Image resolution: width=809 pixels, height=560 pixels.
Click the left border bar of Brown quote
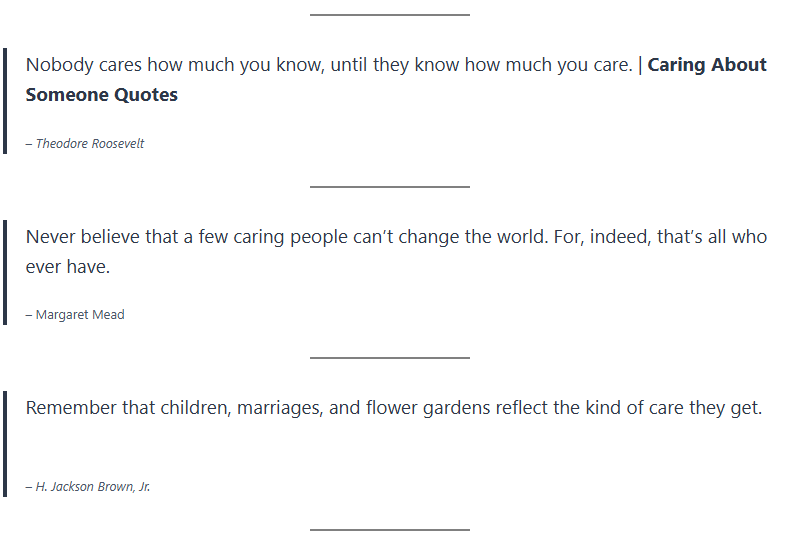5,443
